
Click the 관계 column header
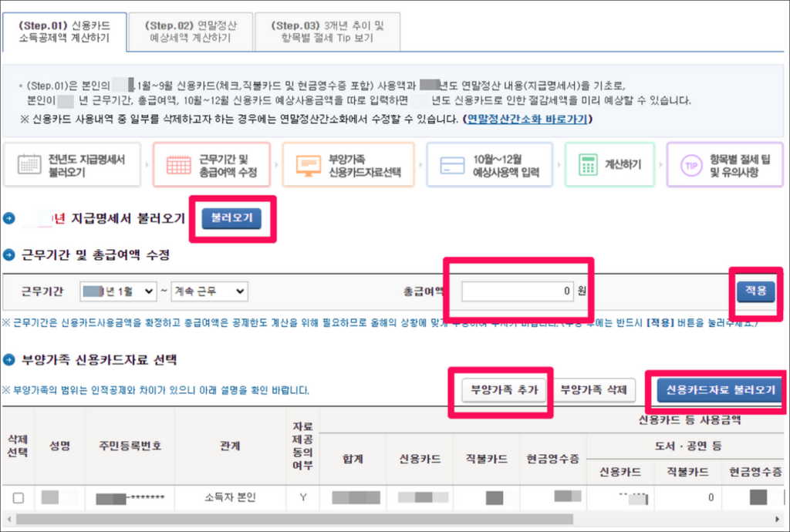[230, 446]
